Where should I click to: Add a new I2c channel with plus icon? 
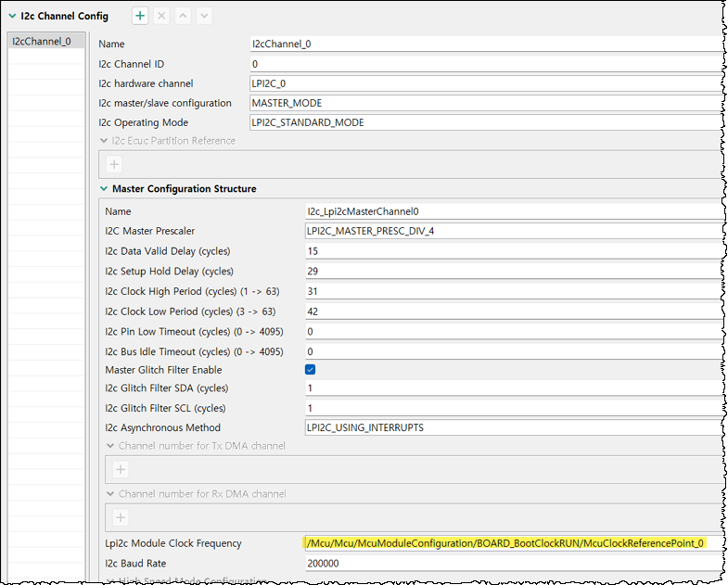pos(140,16)
